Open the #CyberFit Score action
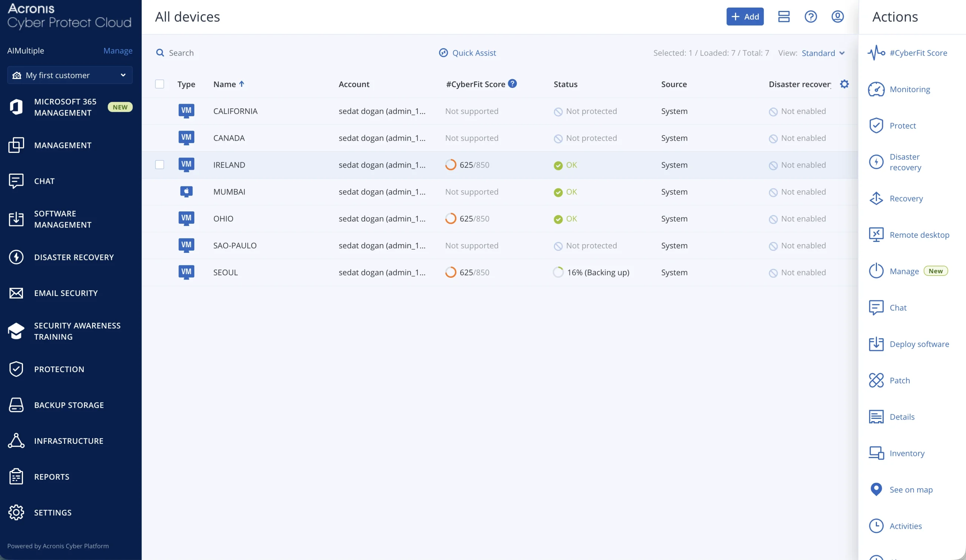966x560 pixels. [x=908, y=53]
